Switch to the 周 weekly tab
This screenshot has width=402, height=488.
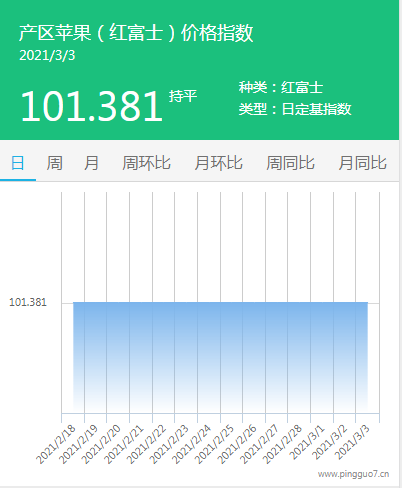[x=54, y=163]
